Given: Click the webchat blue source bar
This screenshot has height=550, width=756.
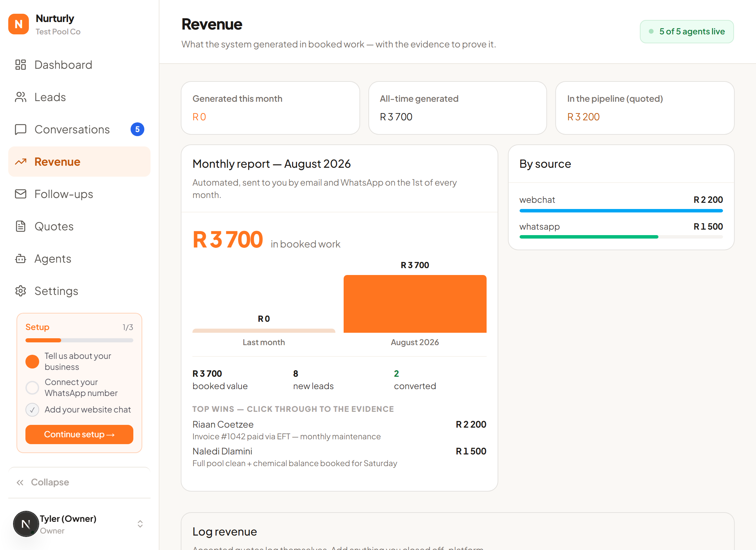Looking at the screenshot, I should point(621,210).
